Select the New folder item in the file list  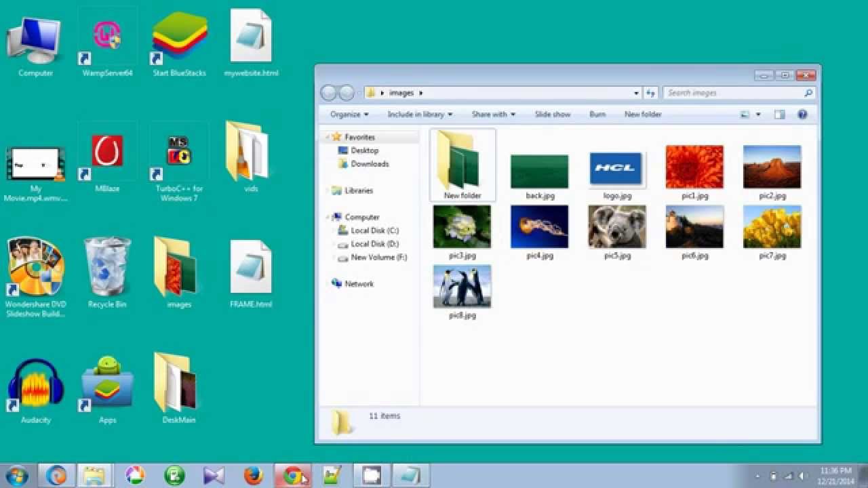[x=462, y=165]
